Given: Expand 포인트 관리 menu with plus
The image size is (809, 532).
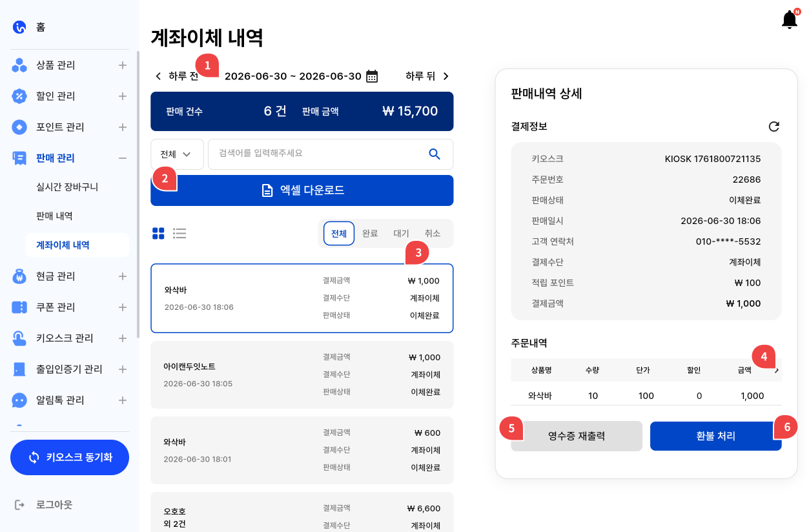Looking at the screenshot, I should (x=122, y=127).
